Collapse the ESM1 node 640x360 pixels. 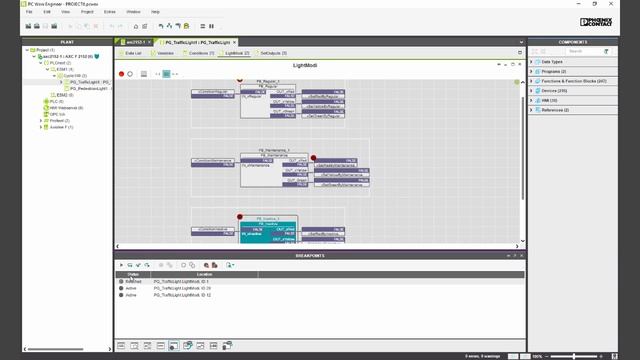pos(47,69)
